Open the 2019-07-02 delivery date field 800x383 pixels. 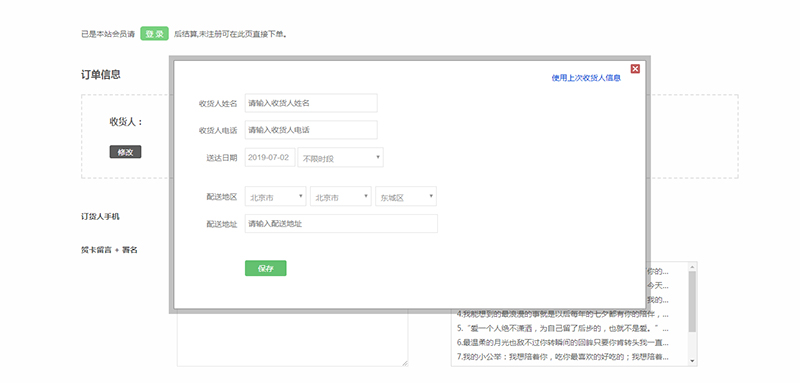pyautogui.click(x=270, y=157)
